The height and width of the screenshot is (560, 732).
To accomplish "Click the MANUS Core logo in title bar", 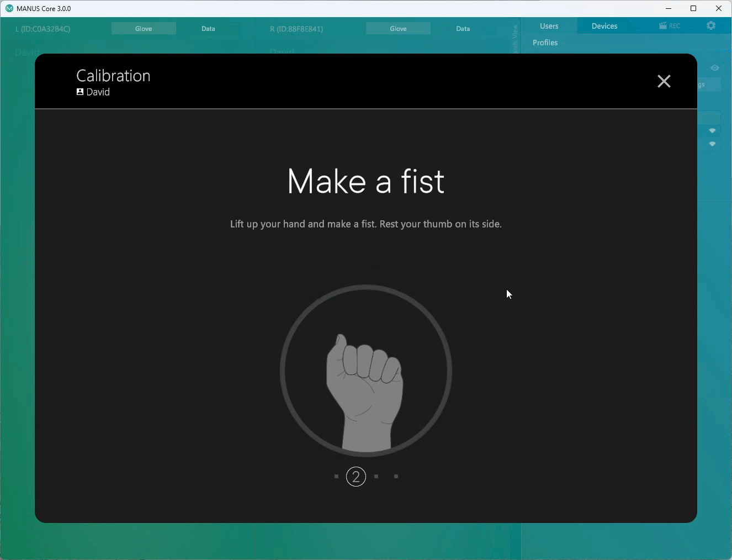I will (x=9, y=8).
